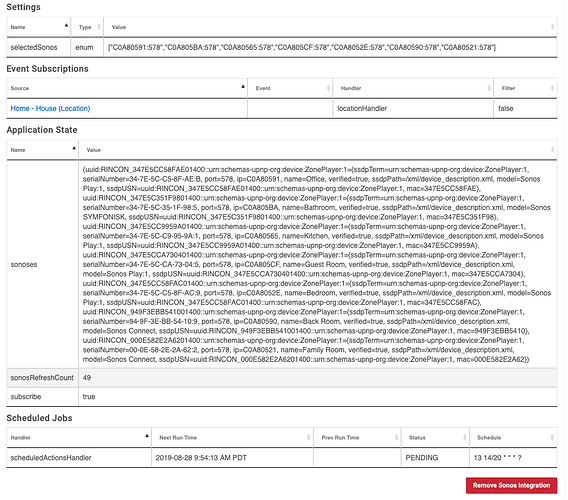
Task: Sort Event Subscriptions by Source
Action: point(127,88)
